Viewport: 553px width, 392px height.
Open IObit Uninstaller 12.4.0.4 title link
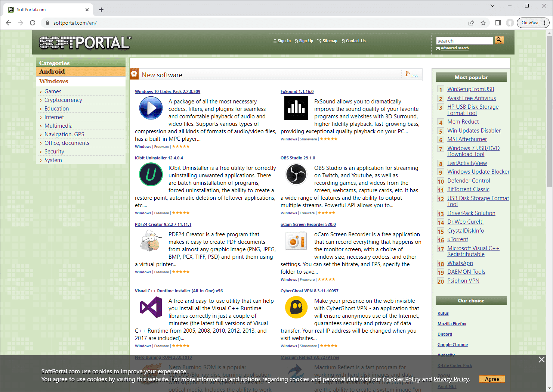click(159, 158)
